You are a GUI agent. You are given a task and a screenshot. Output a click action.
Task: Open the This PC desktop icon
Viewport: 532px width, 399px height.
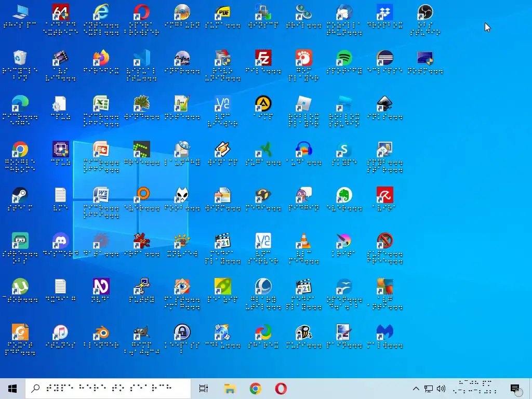tap(20, 12)
